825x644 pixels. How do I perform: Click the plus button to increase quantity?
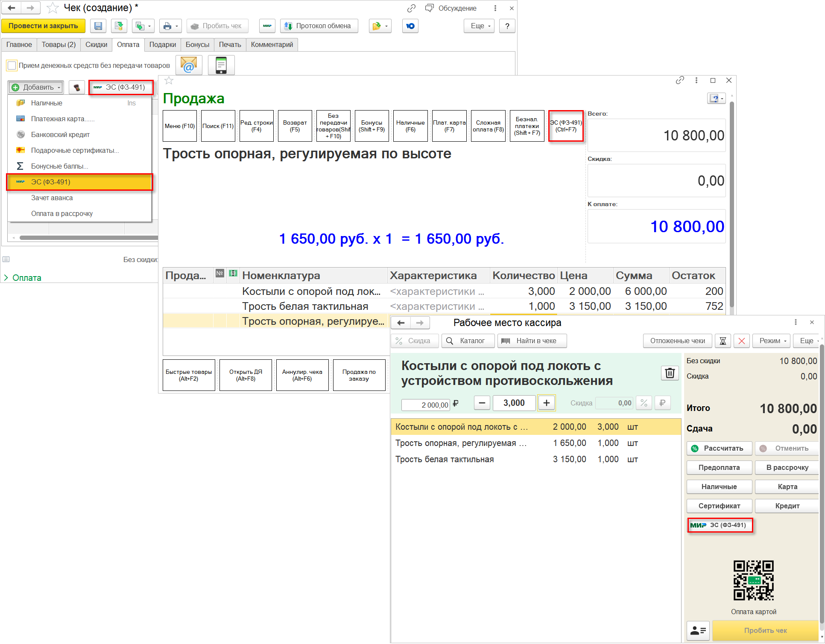(546, 403)
